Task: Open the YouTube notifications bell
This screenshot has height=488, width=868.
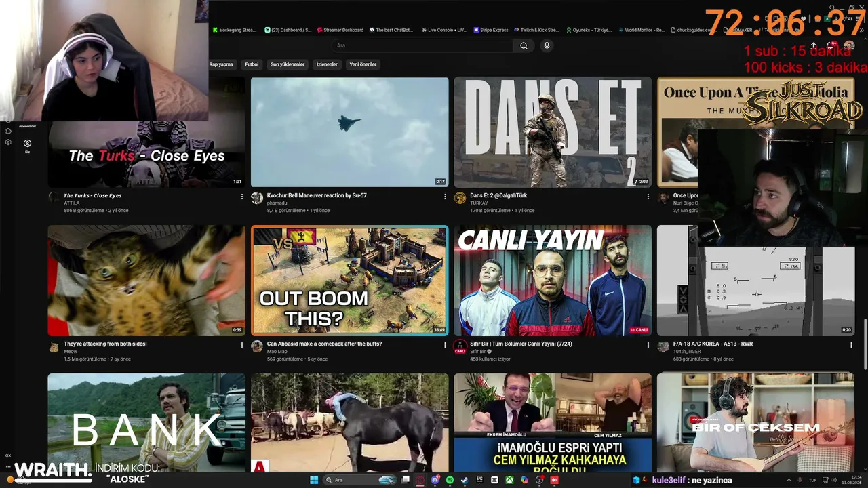Action: tap(831, 45)
